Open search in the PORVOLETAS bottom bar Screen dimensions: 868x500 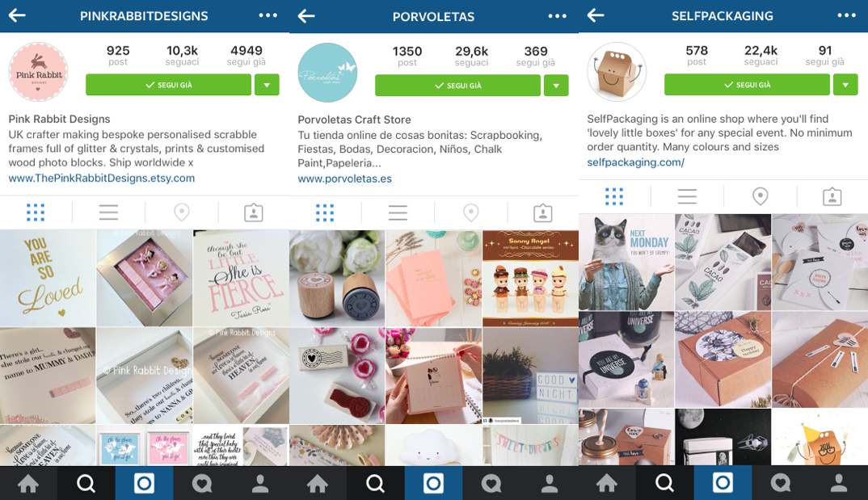375,483
